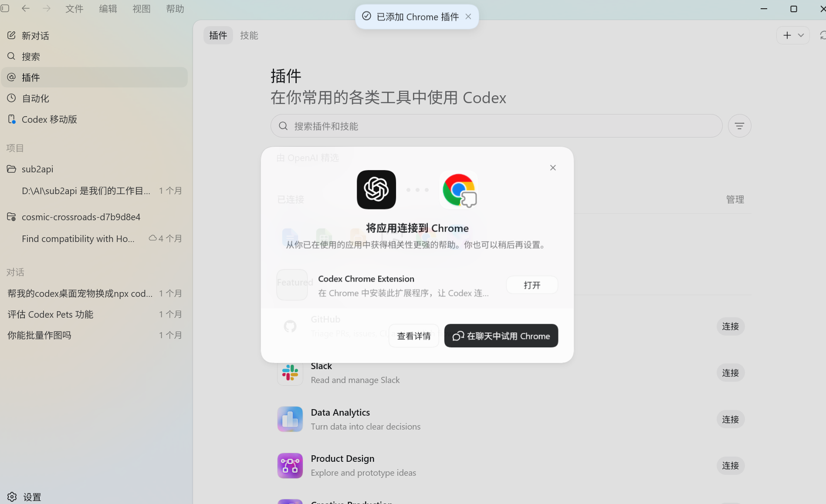The height and width of the screenshot is (504, 826).
Task: Click the GitHub plugin icon
Action: pyautogui.click(x=290, y=326)
